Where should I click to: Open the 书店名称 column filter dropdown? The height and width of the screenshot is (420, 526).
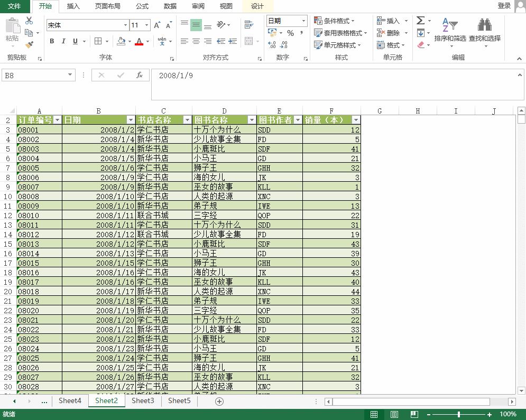click(x=187, y=120)
